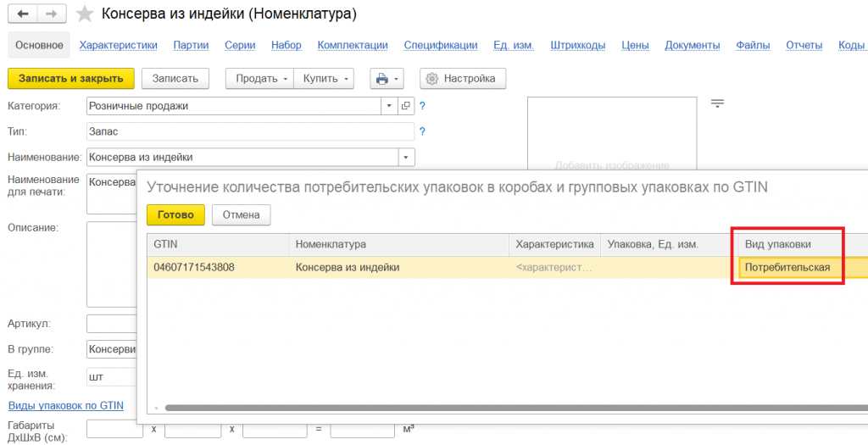The image size is (868, 445).
Task: Click the help question mark beside Категория
Action: point(422,106)
